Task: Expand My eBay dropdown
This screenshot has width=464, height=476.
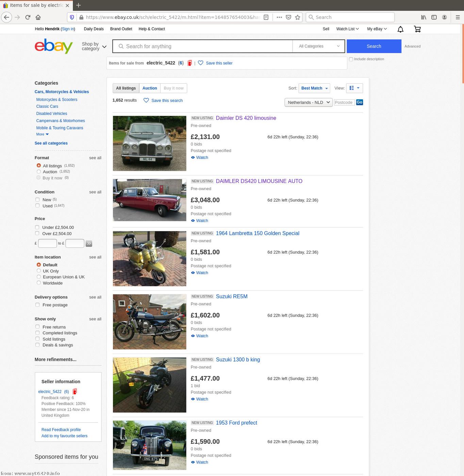Action: click(x=377, y=29)
